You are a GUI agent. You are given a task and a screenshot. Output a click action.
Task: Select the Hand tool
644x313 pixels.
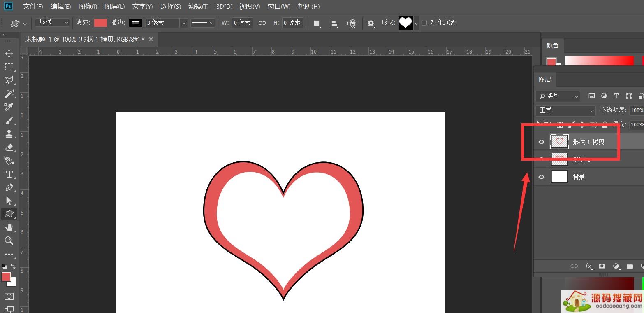pos(9,227)
